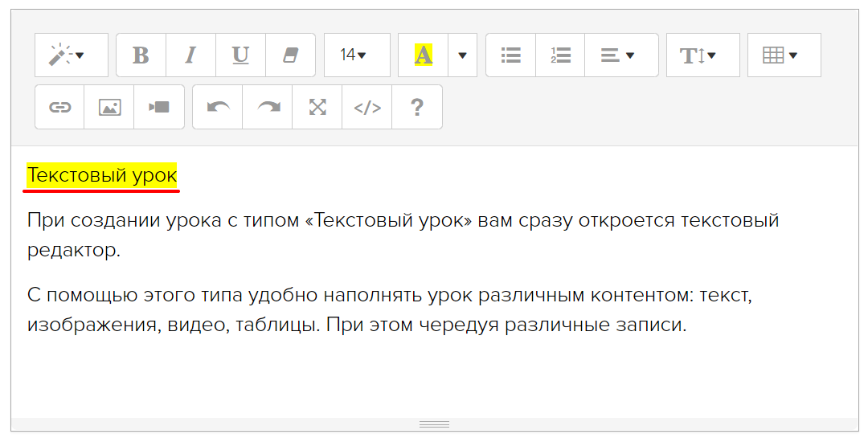Click the eraser clear formatting icon

(x=290, y=55)
